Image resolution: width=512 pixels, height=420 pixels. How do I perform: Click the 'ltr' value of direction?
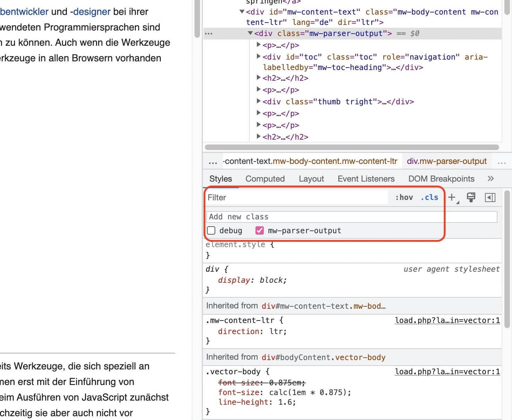[x=276, y=332]
